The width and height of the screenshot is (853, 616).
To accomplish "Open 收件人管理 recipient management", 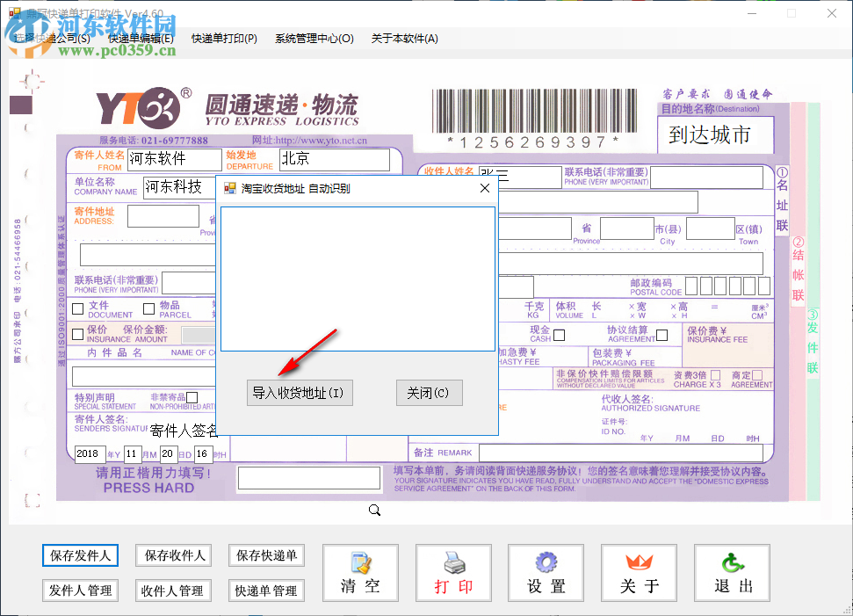I will click(173, 590).
